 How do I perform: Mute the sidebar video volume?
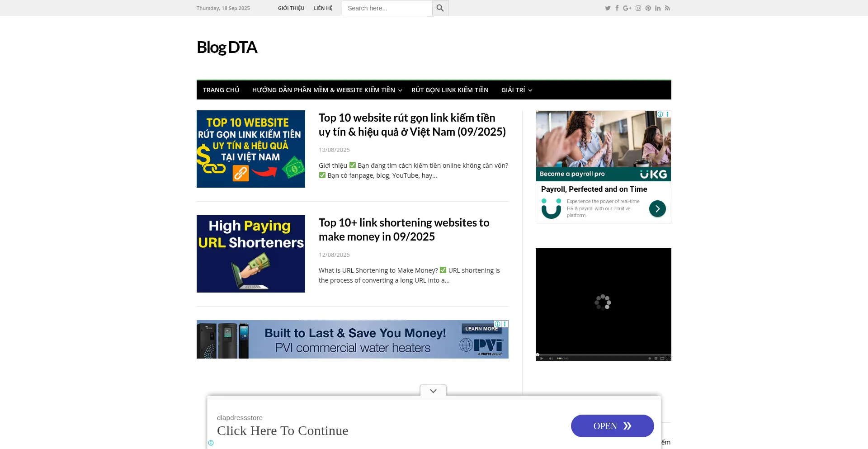551,359
